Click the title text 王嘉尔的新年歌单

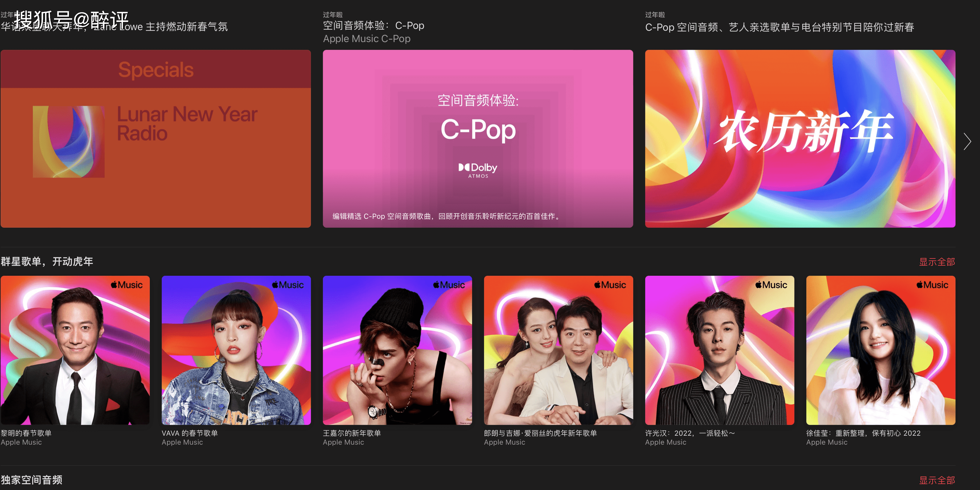(x=352, y=433)
